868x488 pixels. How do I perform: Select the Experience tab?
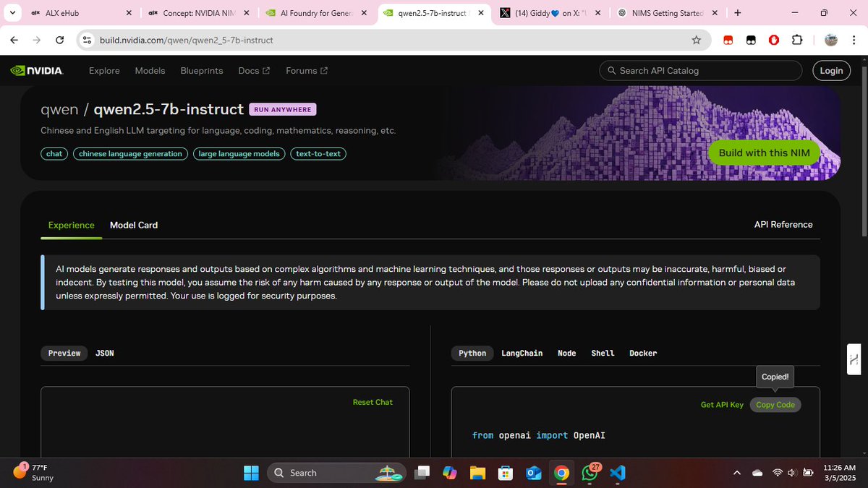click(71, 225)
